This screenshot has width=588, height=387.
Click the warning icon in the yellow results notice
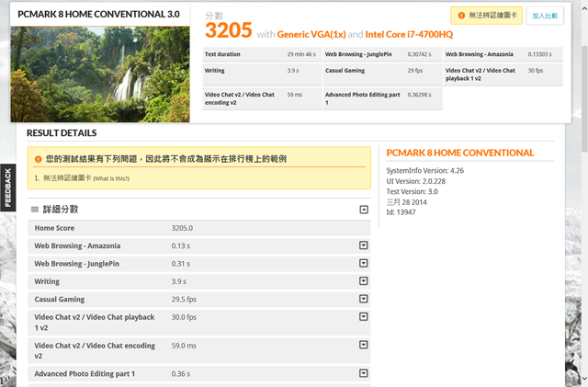[38, 159]
